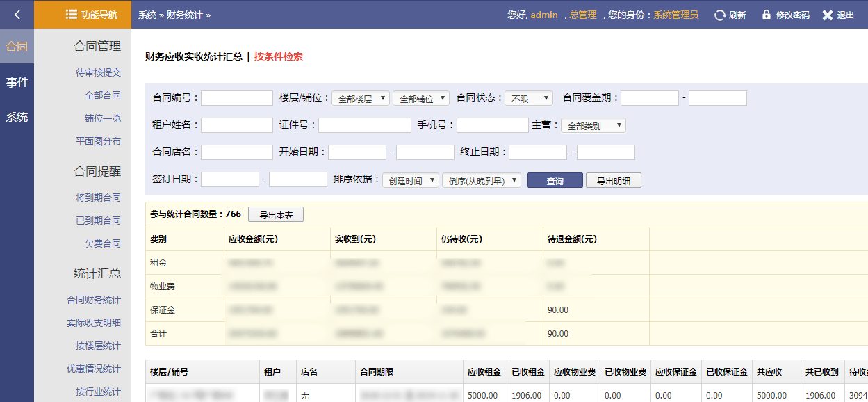Click the 查询 search button

click(x=555, y=180)
